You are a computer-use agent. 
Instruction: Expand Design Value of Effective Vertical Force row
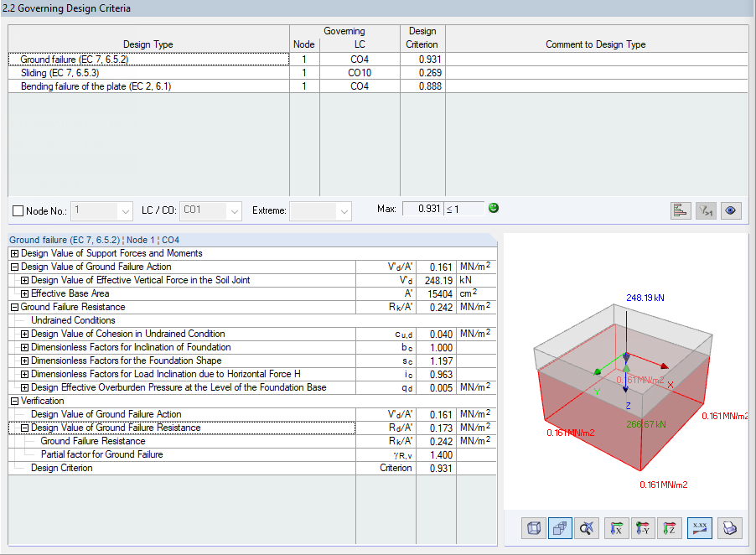[24, 281]
